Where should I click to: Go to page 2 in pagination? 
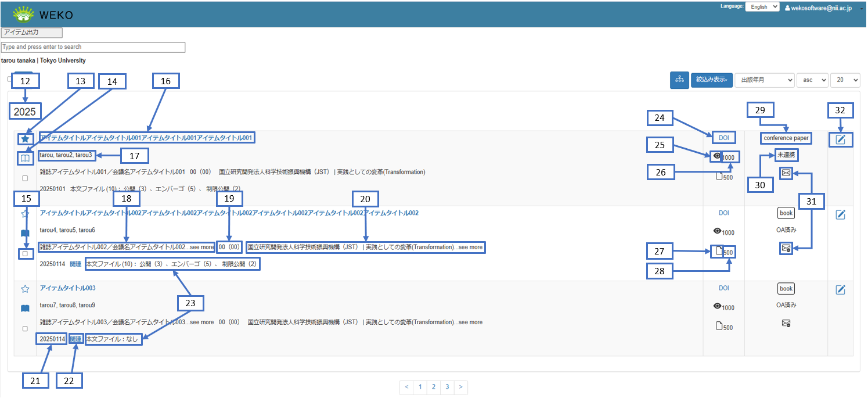[x=433, y=387]
